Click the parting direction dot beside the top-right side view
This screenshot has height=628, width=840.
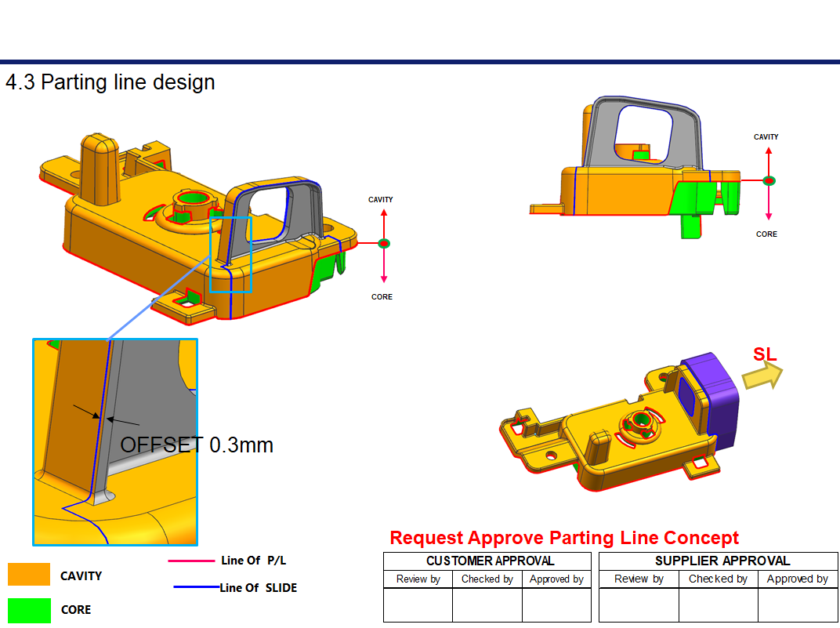point(769,180)
